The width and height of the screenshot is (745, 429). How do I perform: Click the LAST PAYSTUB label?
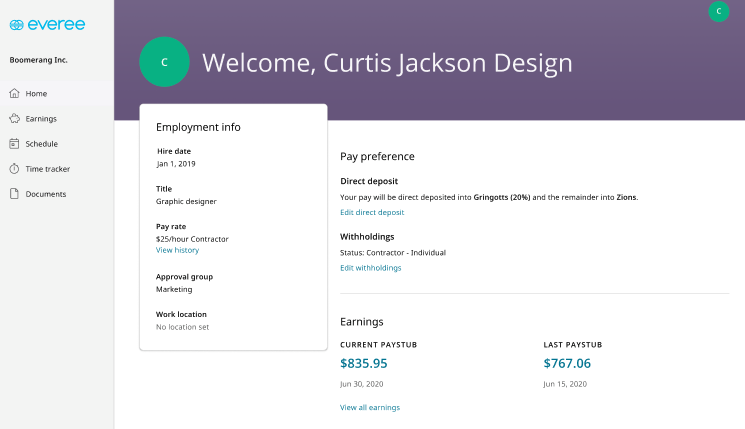573,345
